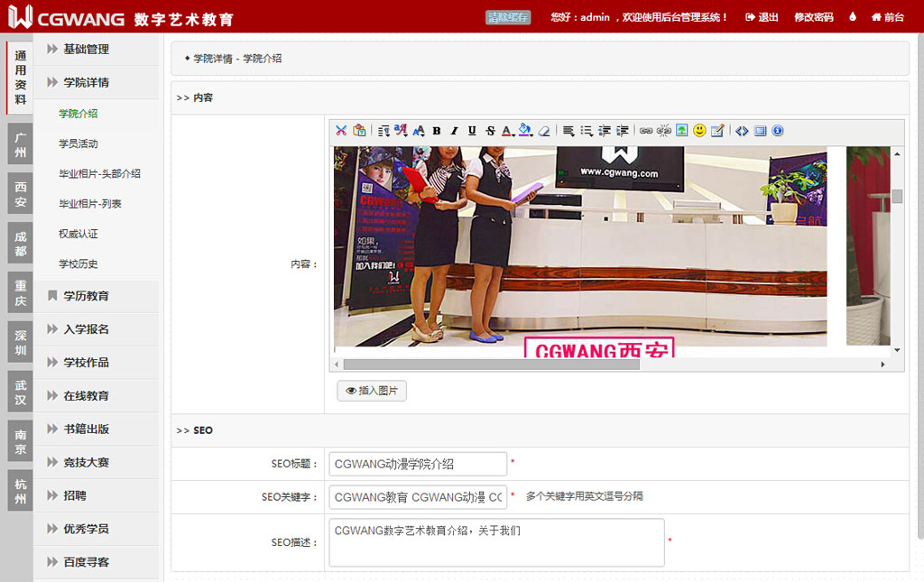Click the SEO标题 input field
This screenshot has width=924, height=582.
(418, 464)
